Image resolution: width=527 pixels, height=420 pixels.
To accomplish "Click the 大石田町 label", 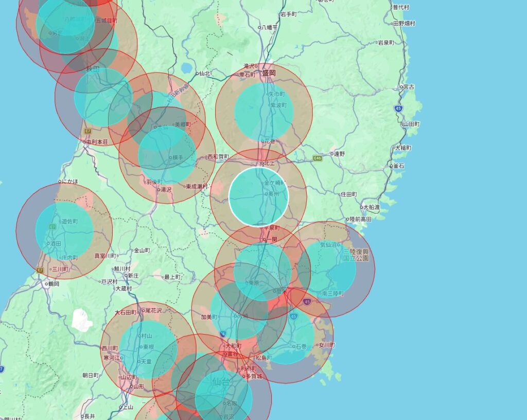I will [127, 313].
